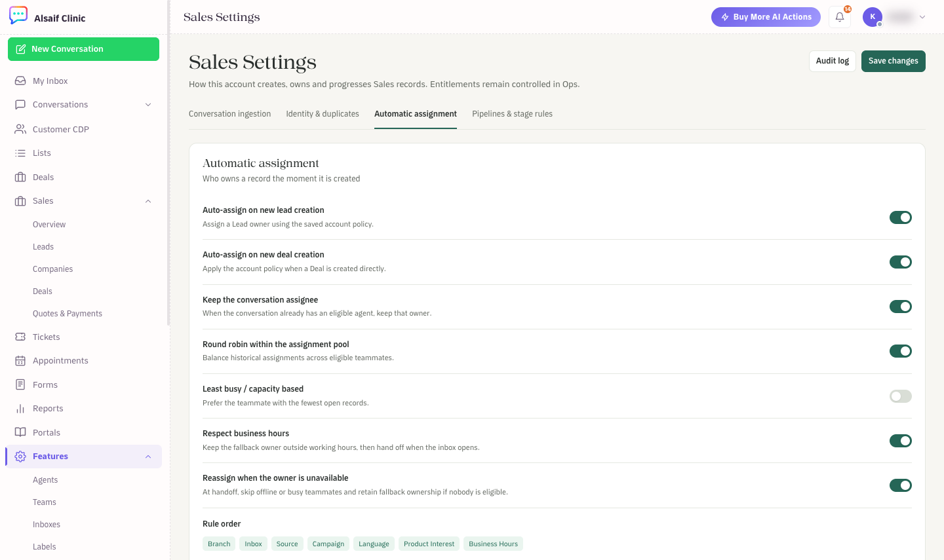Viewport: 944px width, 560px height.
Task: Select the Automatic assignment tab
Action: pos(416,114)
